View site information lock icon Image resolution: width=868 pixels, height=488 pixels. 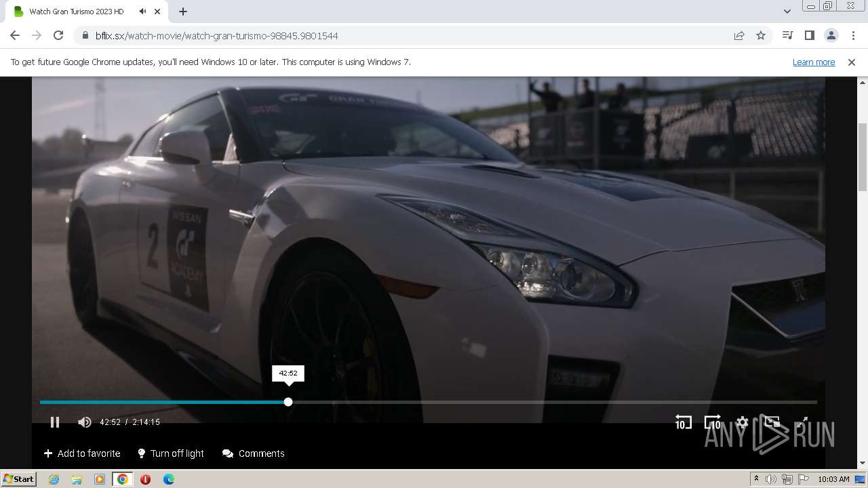(85, 35)
